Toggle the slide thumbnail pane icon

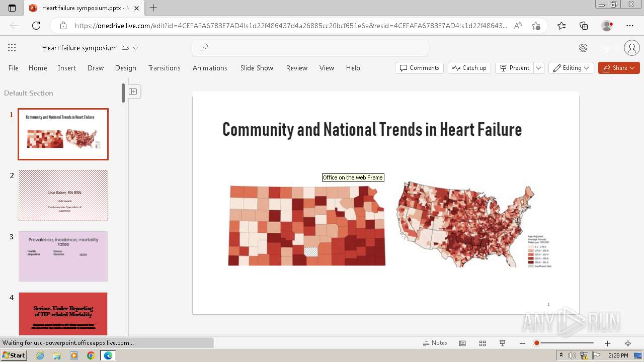point(133,92)
